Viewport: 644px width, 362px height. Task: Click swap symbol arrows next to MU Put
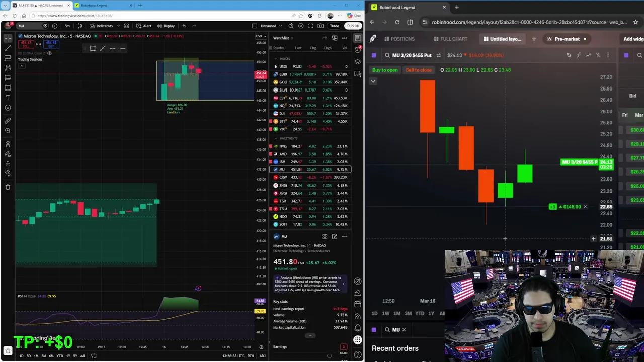(x=438, y=55)
